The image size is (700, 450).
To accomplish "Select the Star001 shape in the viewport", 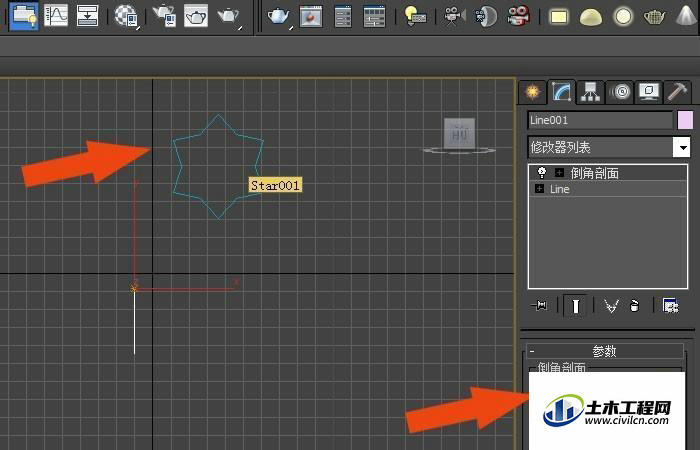I will point(218,167).
